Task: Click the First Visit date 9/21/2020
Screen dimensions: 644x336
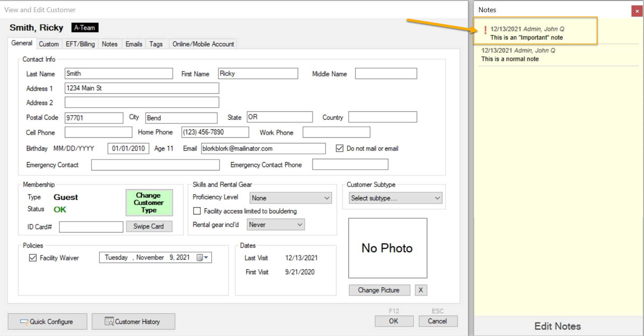Action: pos(300,272)
